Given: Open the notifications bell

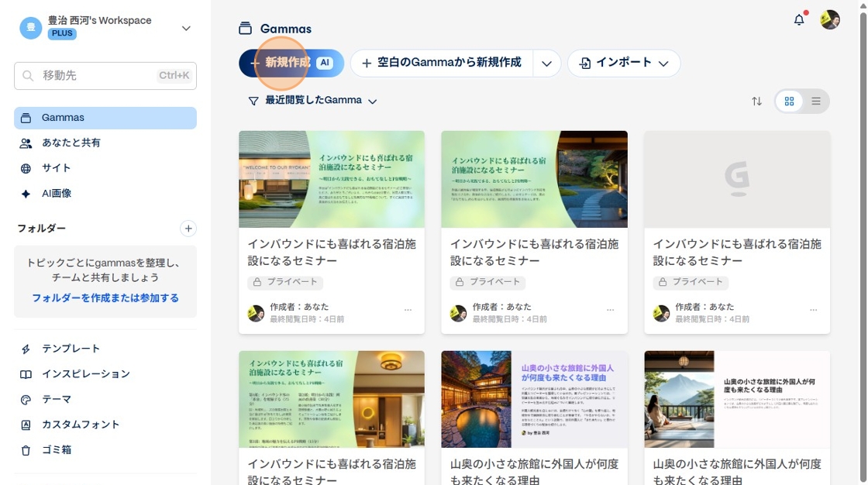Looking at the screenshot, I should [x=799, y=20].
